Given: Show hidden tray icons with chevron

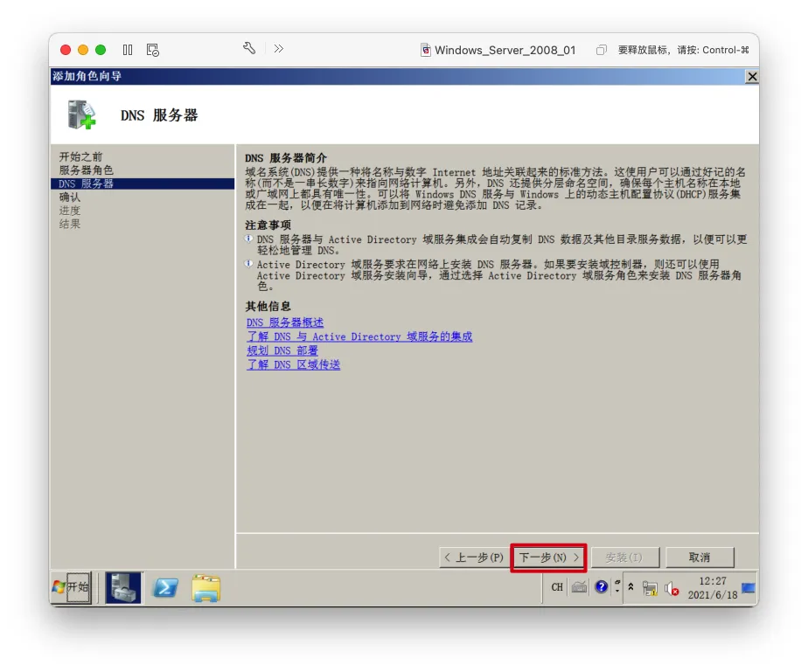Looking at the screenshot, I should 630,586.
